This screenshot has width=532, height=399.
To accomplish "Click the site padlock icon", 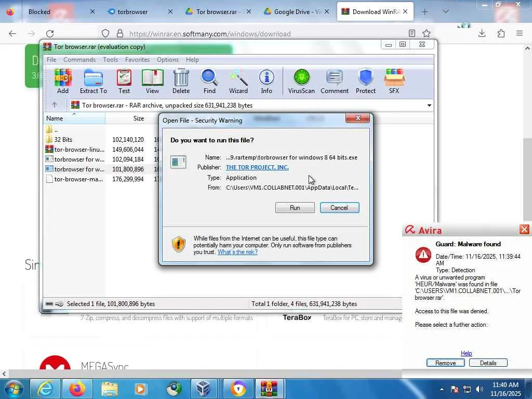I will pos(120,34).
